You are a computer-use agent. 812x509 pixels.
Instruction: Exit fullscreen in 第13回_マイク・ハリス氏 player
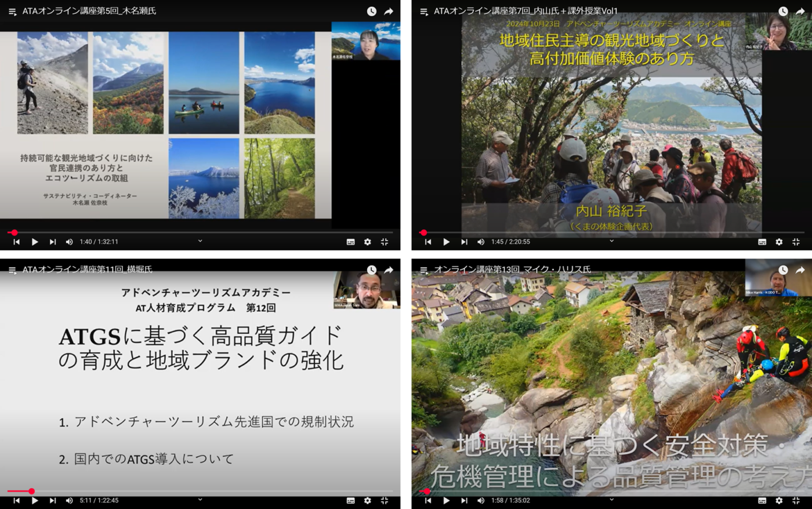(796, 500)
